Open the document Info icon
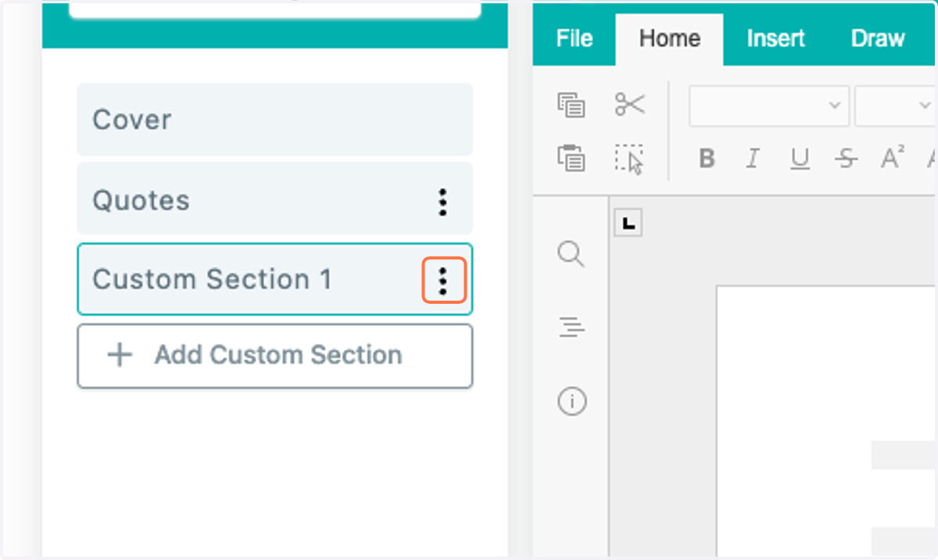The image size is (938, 560). [x=571, y=401]
